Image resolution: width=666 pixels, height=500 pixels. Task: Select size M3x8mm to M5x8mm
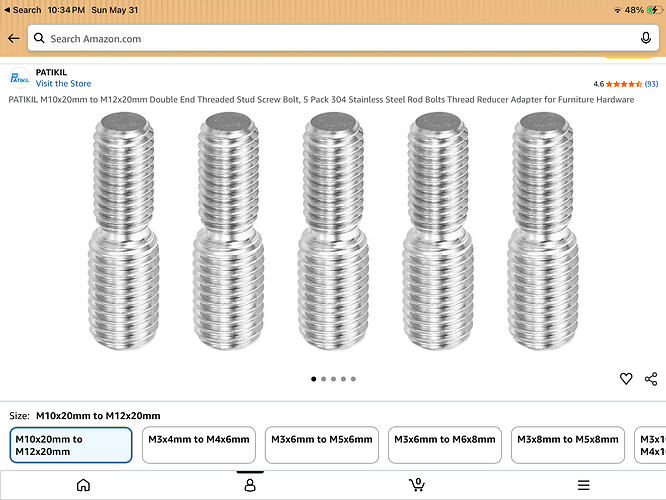click(568, 445)
